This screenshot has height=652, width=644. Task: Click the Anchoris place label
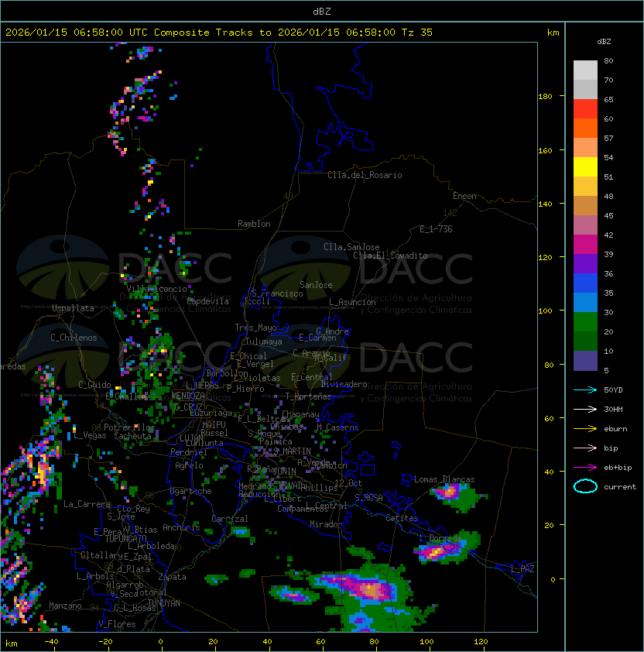pyautogui.click(x=181, y=527)
